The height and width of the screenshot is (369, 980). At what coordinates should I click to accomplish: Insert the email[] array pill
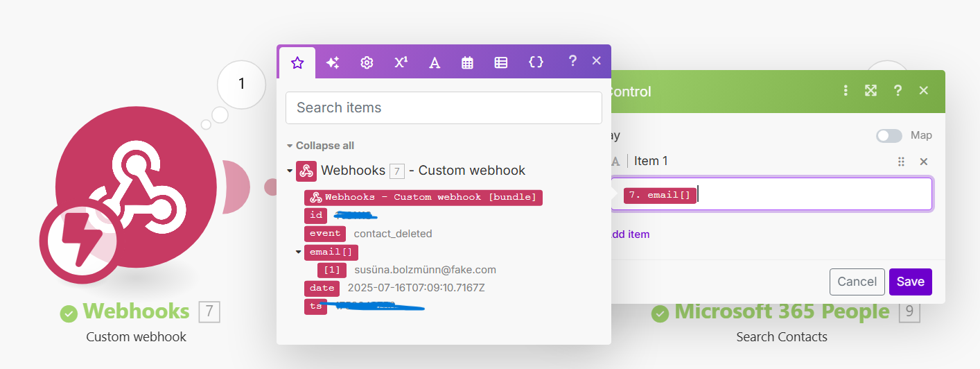[x=331, y=252]
